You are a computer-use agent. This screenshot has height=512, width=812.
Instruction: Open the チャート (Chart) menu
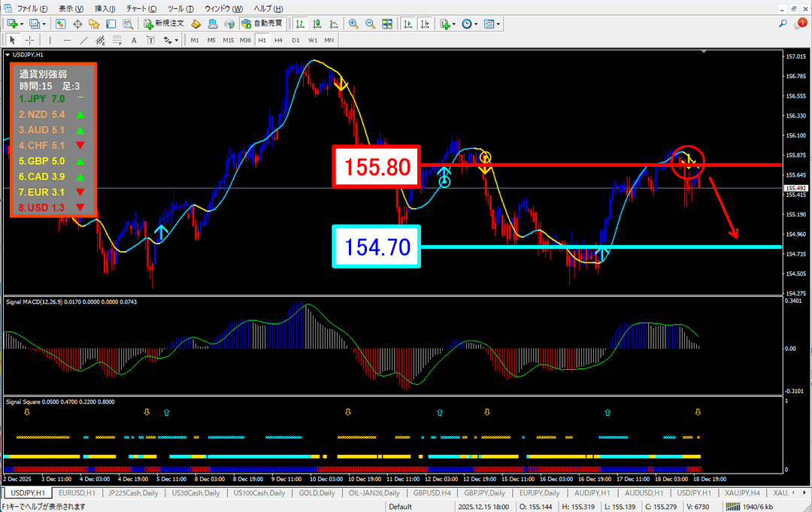point(137,8)
